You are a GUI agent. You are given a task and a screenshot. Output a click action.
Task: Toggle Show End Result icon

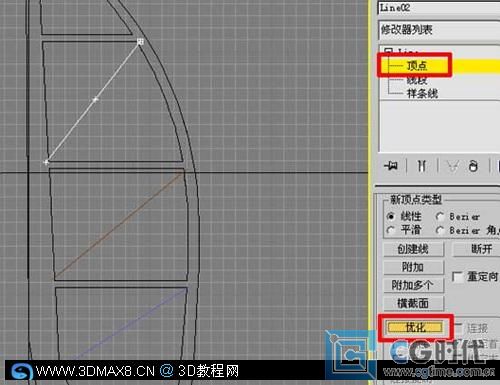pyautogui.click(x=422, y=165)
